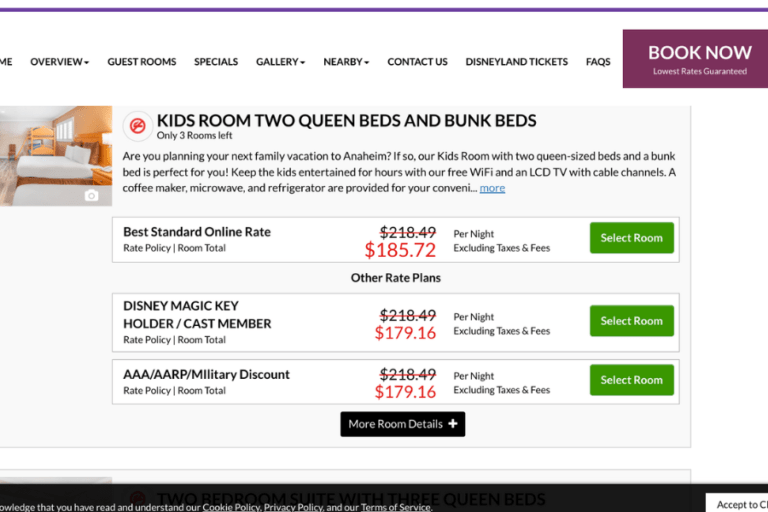Go to the Specials page
Image resolution: width=768 pixels, height=512 pixels.
pyautogui.click(x=216, y=62)
